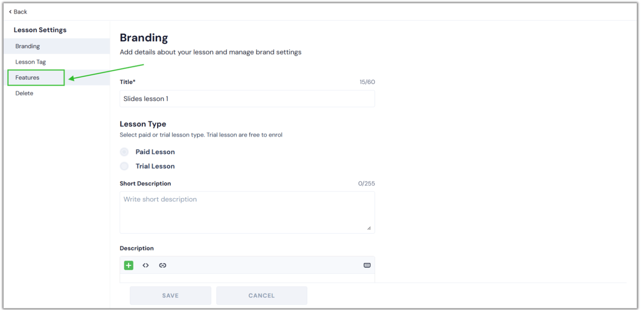Click the Short Description text area
The width and height of the screenshot is (644, 310).
click(247, 212)
